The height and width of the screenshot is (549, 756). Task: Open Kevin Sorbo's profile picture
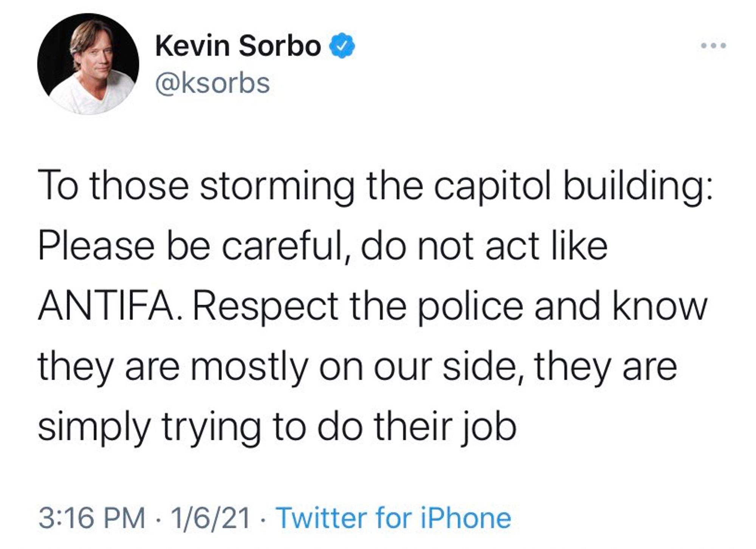(x=88, y=64)
